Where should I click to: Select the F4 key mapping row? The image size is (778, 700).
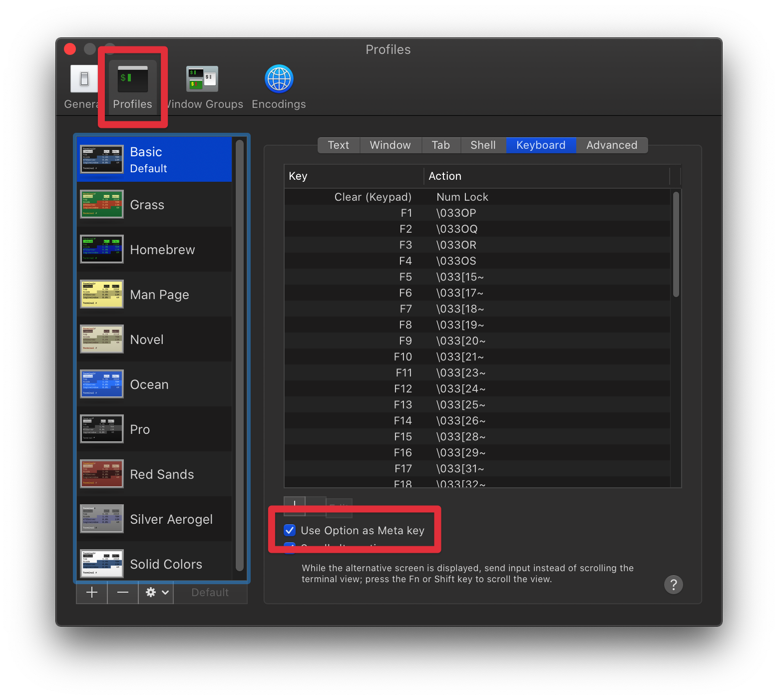tap(477, 261)
